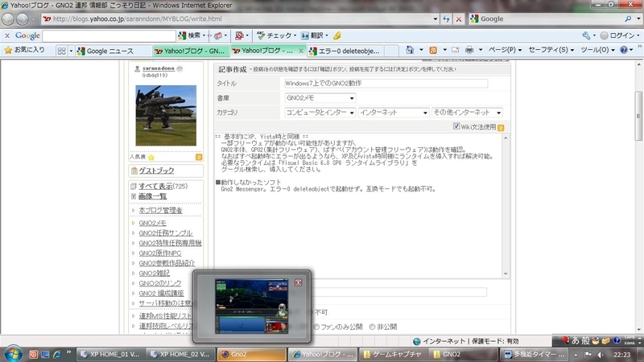Click the Gno2 game preview thumbnail
Screen dimensions: 644x362
[251, 306]
